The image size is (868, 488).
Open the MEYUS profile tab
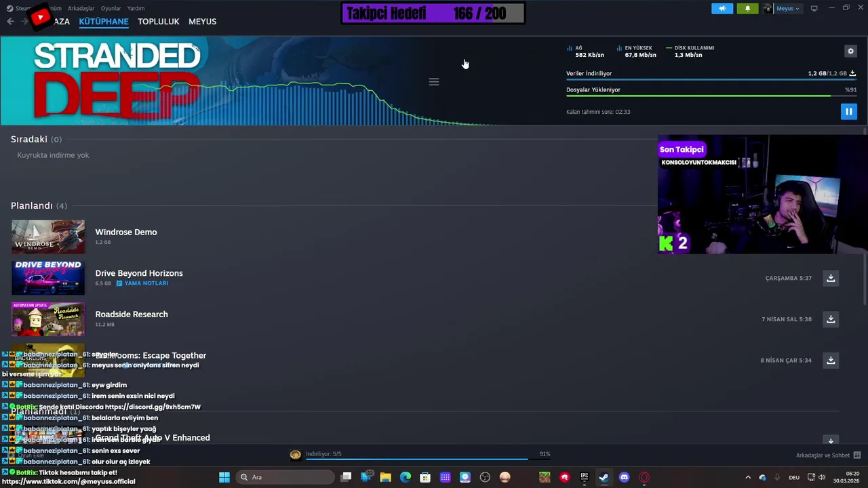(202, 21)
